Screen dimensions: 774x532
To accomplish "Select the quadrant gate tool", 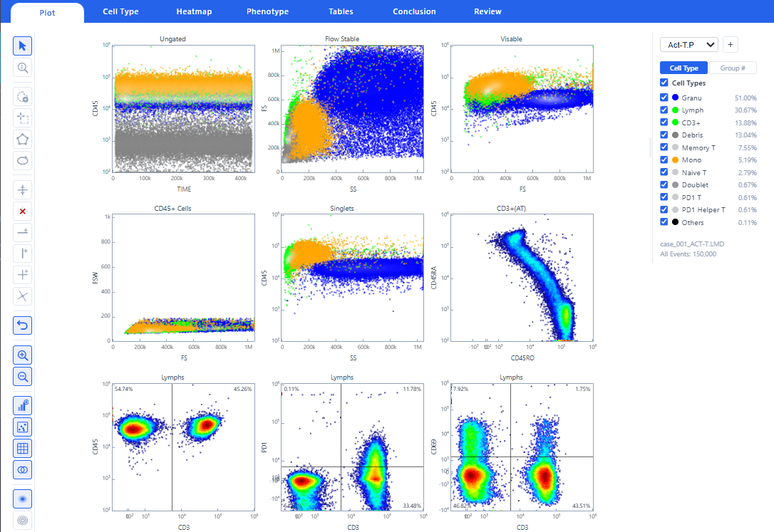I will (22, 275).
